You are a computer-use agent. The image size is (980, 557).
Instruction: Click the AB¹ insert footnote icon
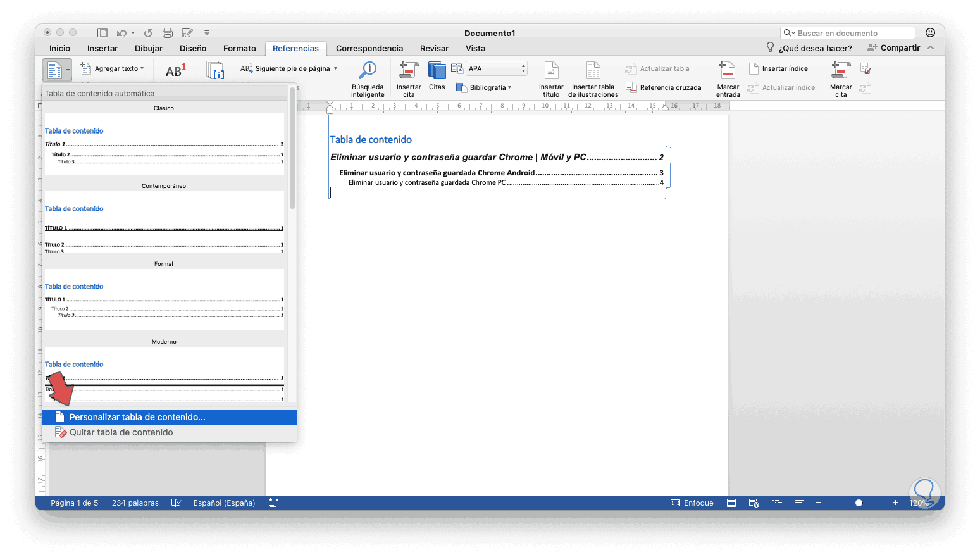pos(175,70)
